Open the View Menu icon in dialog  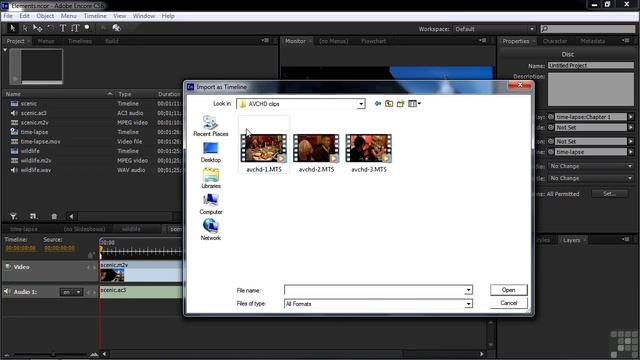click(414, 104)
